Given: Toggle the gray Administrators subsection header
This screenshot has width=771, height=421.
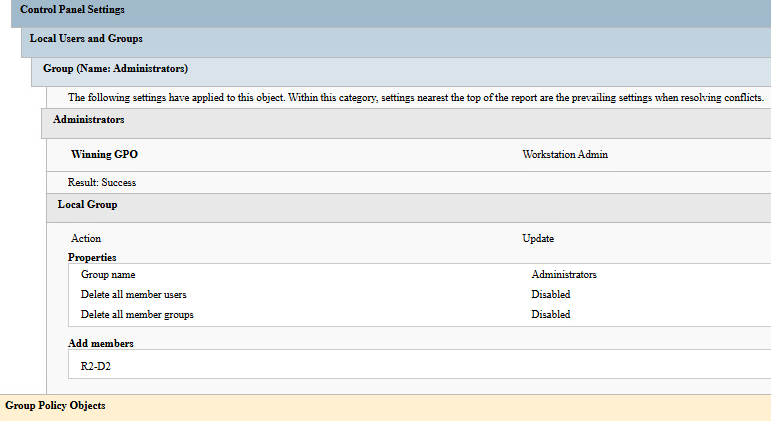Looking at the screenshot, I should point(89,119).
